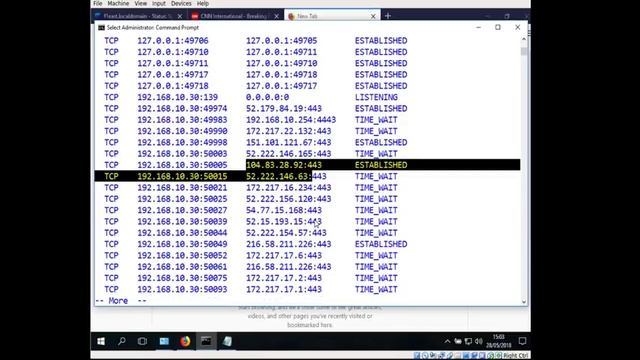
Task: Close the New Tab tab
Action: point(373,16)
